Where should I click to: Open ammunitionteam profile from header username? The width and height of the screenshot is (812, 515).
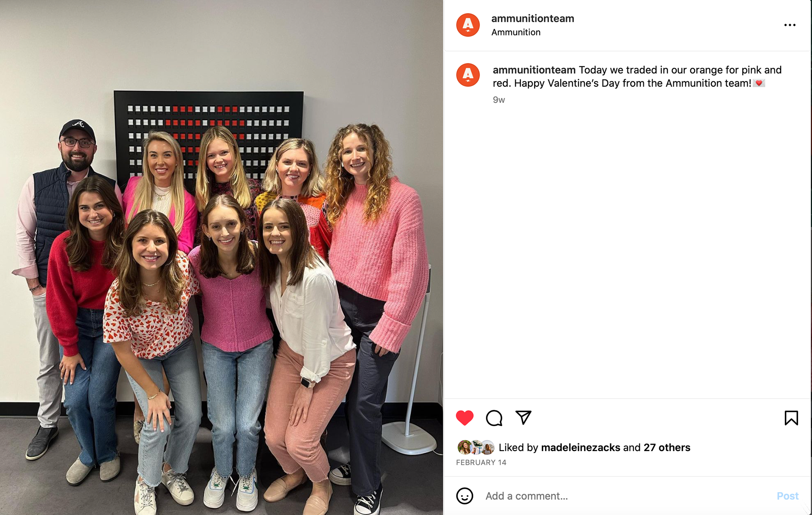pyautogui.click(x=532, y=19)
